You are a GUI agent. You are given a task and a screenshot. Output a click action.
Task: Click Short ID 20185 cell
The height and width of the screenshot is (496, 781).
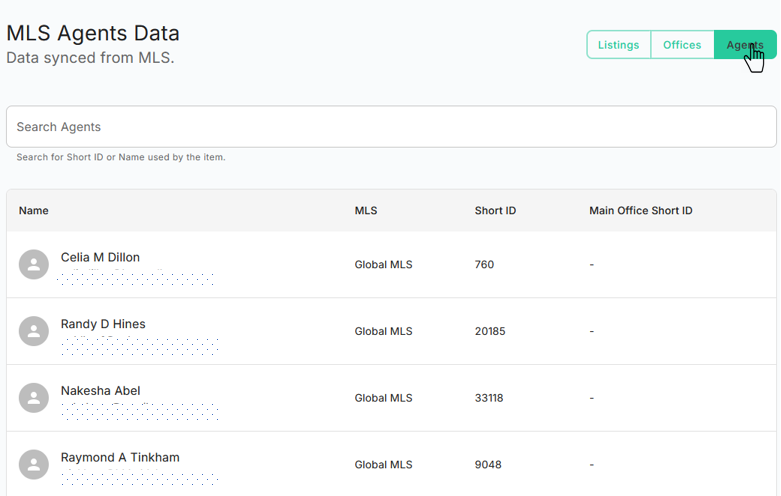490,331
